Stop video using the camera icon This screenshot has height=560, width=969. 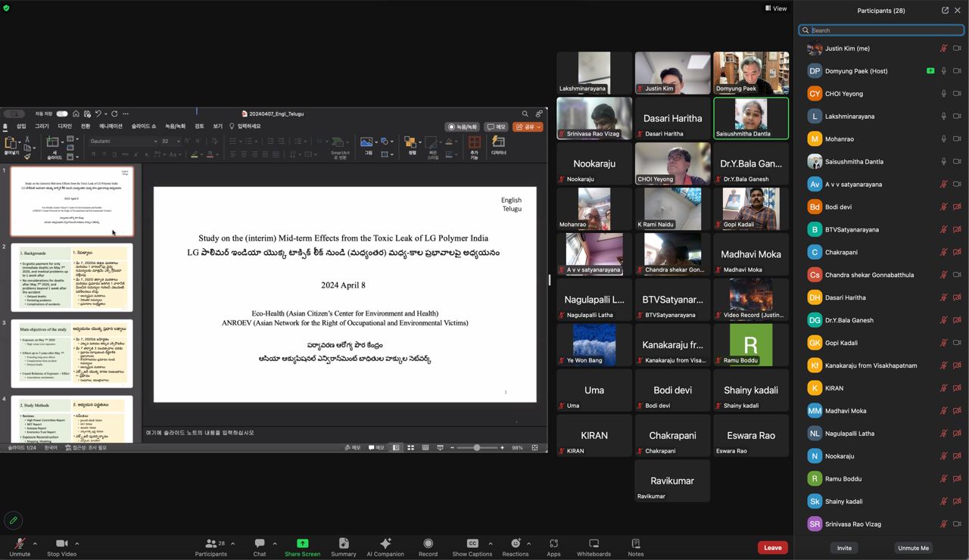[x=62, y=543]
